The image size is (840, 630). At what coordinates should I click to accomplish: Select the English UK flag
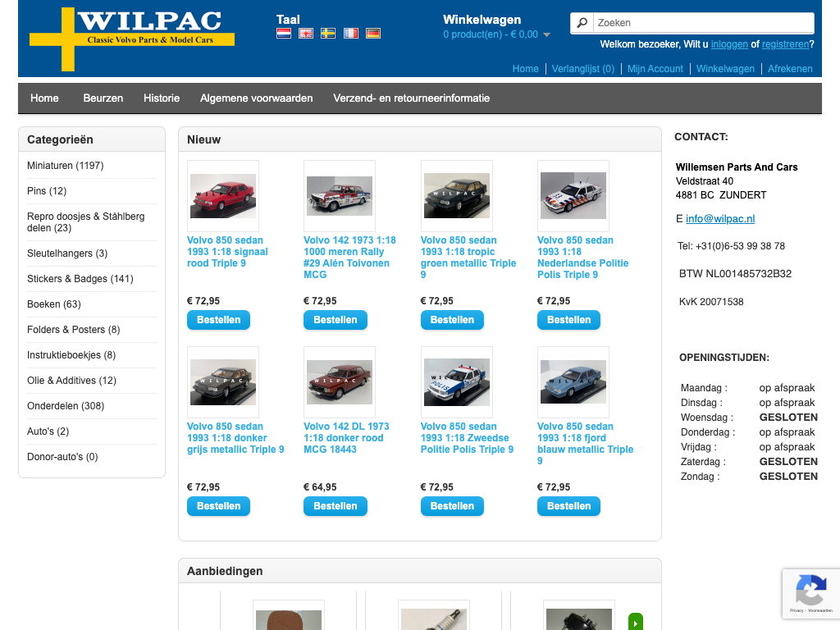(x=306, y=34)
